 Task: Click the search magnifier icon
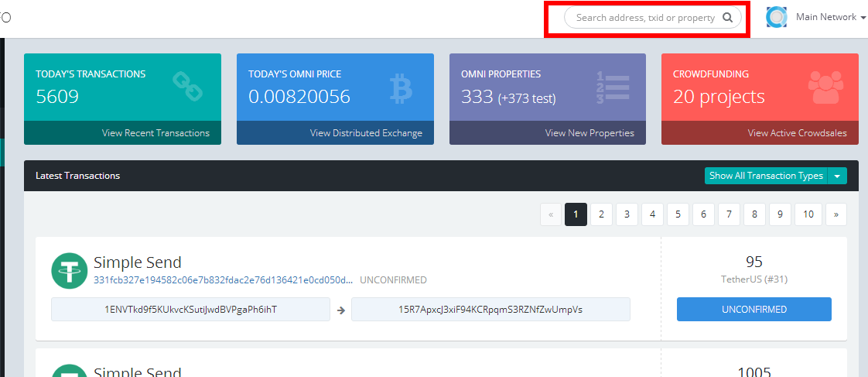[x=727, y=18]
